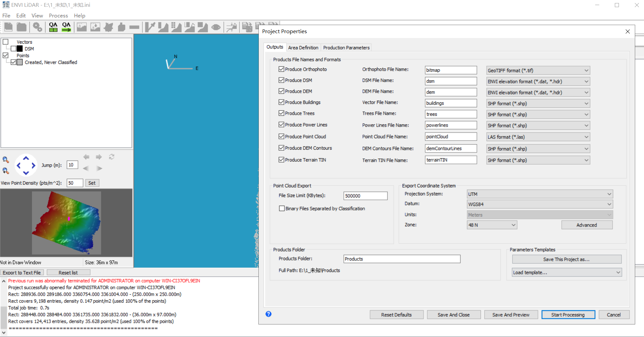Uncheck Produce Orthophoto

pyautogui.click(x=281, y=69)
